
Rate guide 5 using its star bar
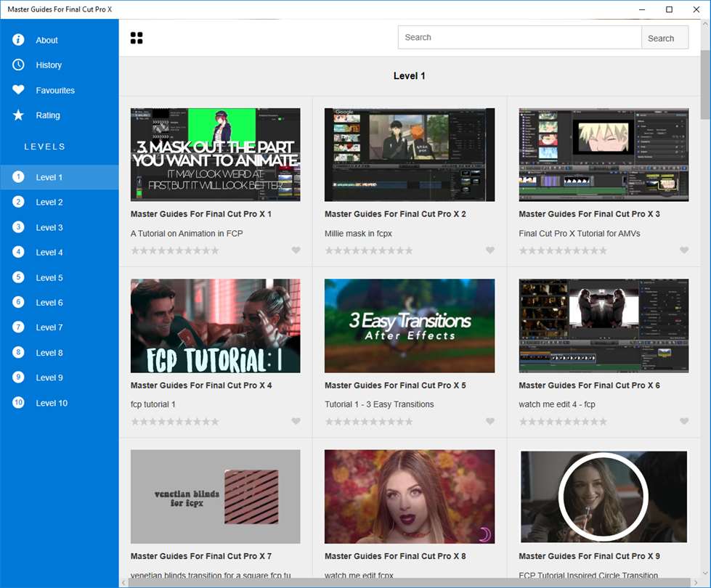[369, 422]
